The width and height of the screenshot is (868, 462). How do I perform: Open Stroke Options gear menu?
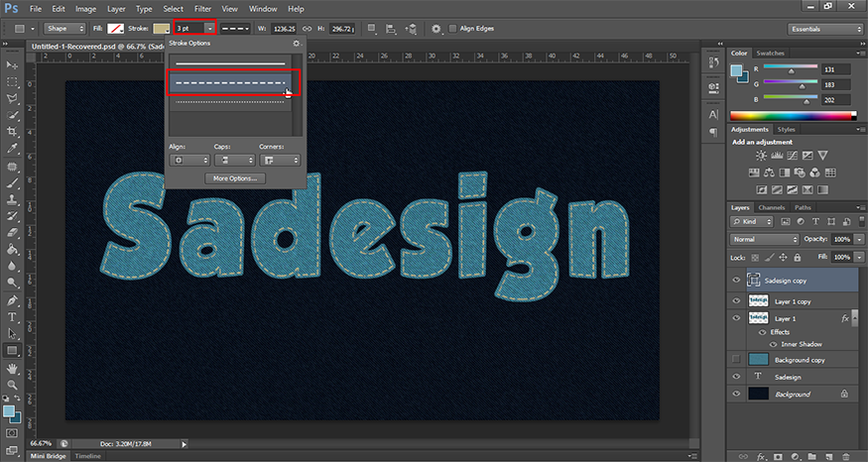(297, 44)
